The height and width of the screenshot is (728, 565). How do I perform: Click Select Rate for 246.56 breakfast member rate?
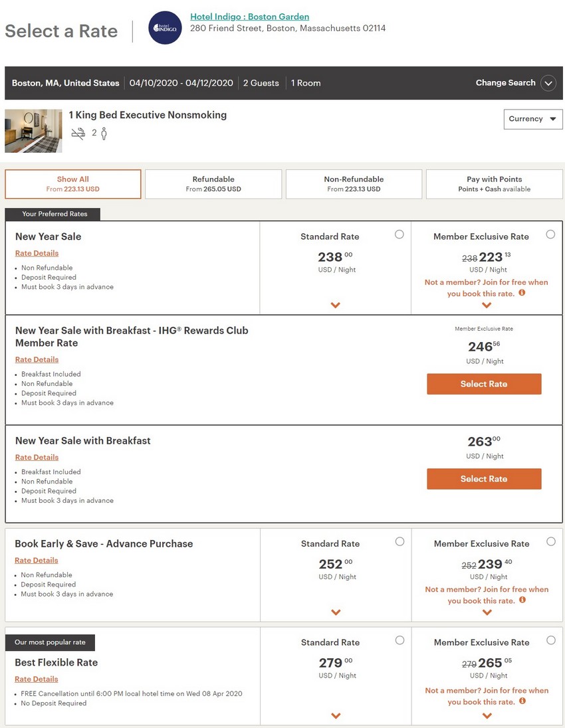pos(484,384)
